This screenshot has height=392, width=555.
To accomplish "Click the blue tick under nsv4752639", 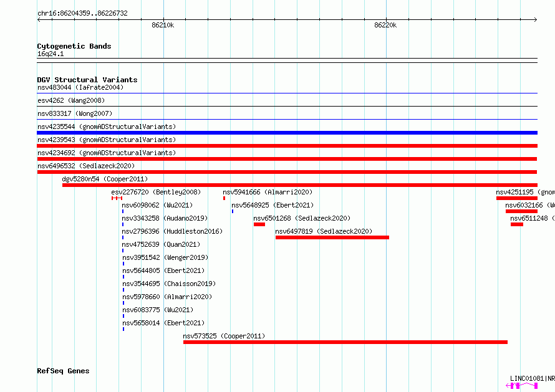I will pyautogui.click(x=123, y=251).
